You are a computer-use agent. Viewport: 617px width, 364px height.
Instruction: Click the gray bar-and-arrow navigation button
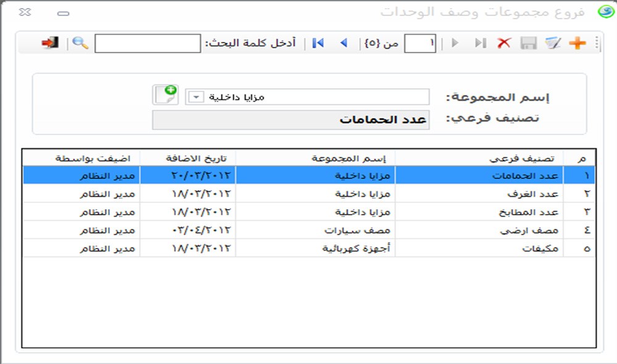(x=480, y=43)
